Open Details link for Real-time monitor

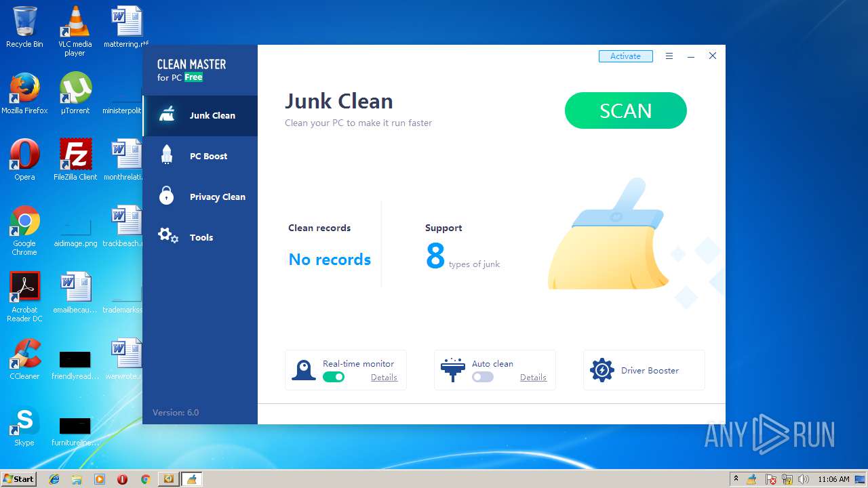click(384, 378)
